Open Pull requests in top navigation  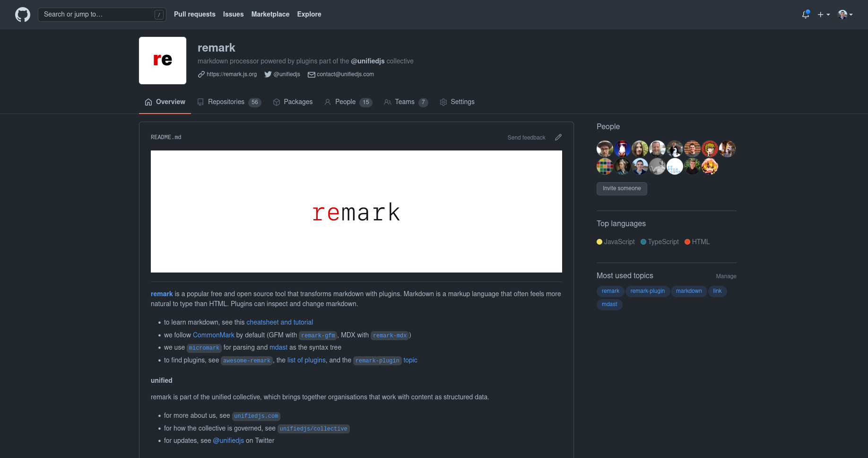pos(194,14)
